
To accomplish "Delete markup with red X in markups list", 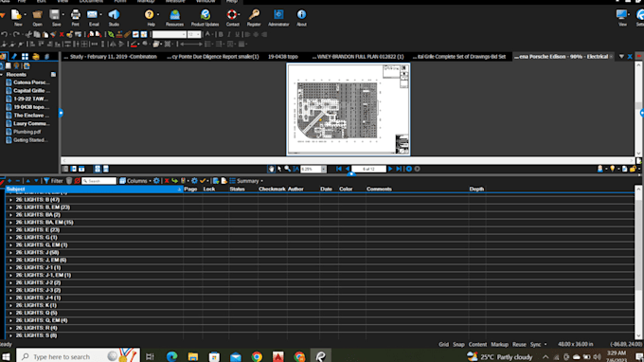I will (167, 181).
